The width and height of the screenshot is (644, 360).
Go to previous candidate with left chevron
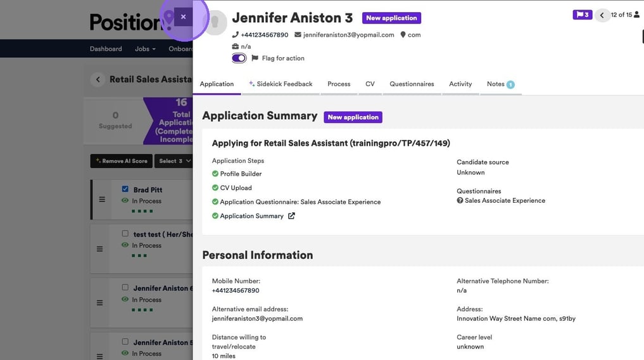[x=602, y=15]
